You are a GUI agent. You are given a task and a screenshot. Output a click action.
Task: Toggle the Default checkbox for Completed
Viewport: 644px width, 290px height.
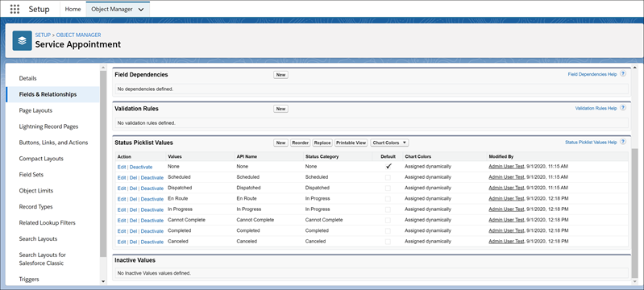coord(388,231)
